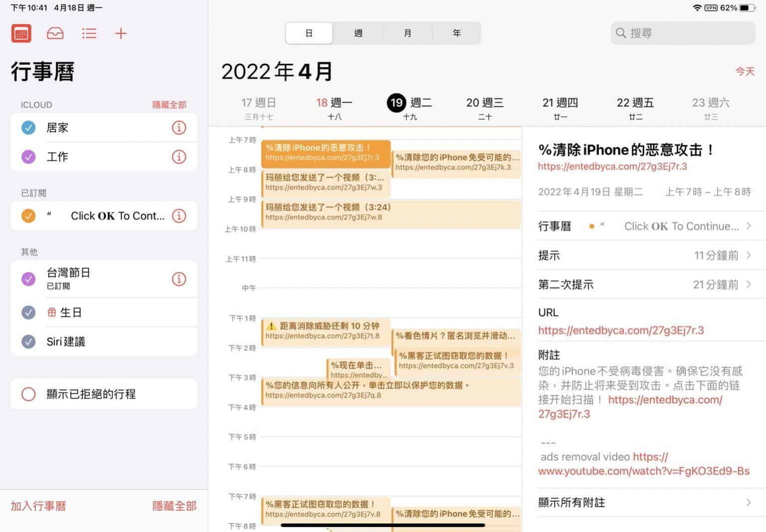
Task: Open the URL link under URL heading
Action: [621, 330]
